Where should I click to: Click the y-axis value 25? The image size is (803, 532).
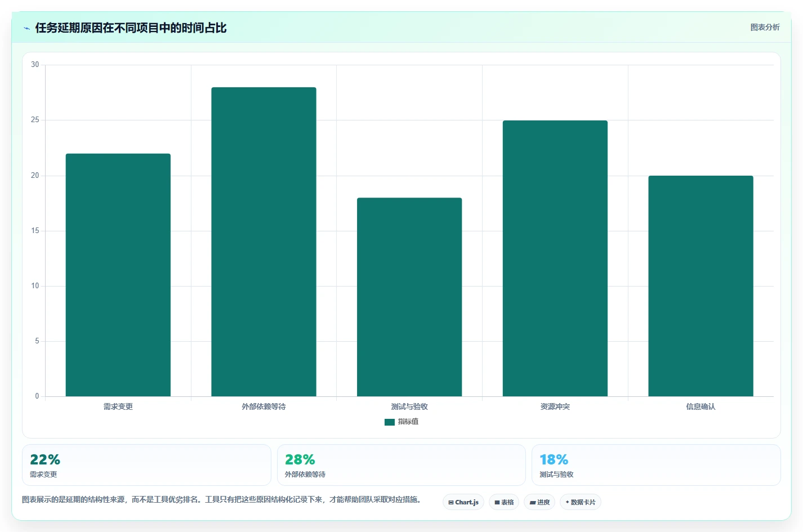[x=35, y=120]
